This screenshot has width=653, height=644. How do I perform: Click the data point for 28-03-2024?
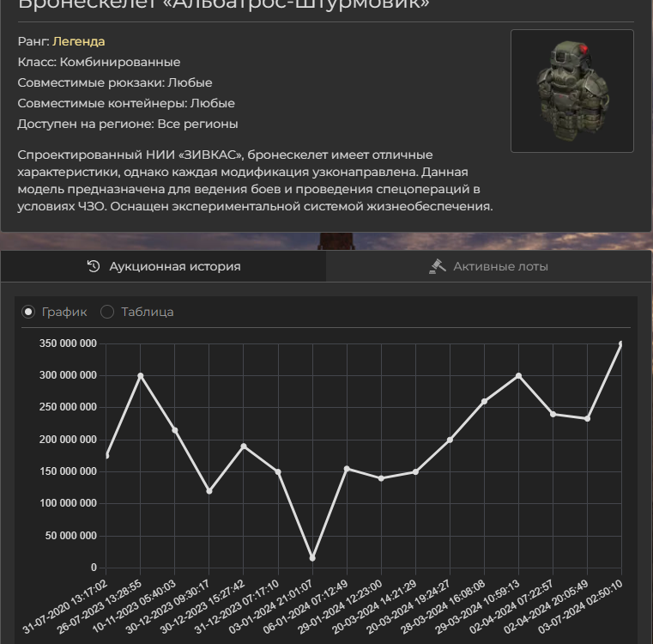pos(484,401)
